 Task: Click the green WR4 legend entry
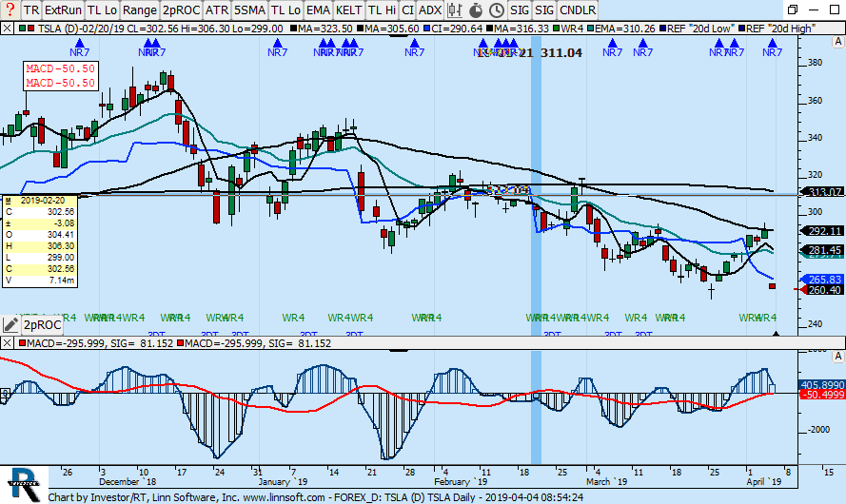point(568,29)
